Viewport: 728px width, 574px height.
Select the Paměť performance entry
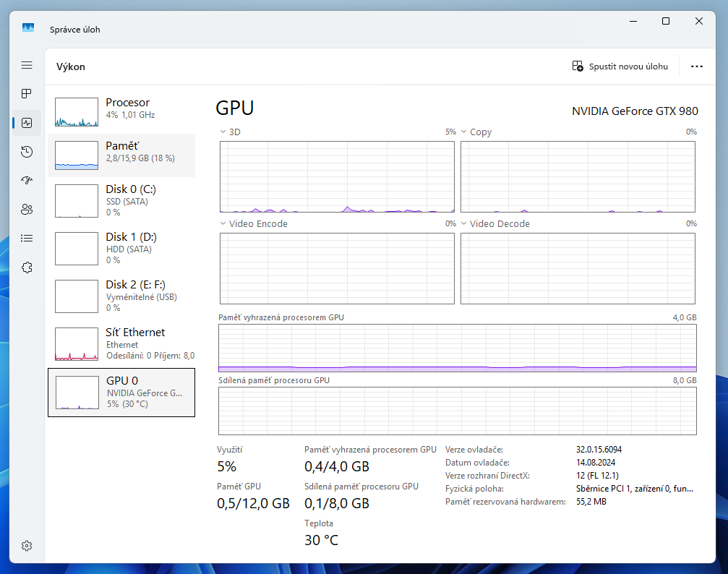click(121, 155)
